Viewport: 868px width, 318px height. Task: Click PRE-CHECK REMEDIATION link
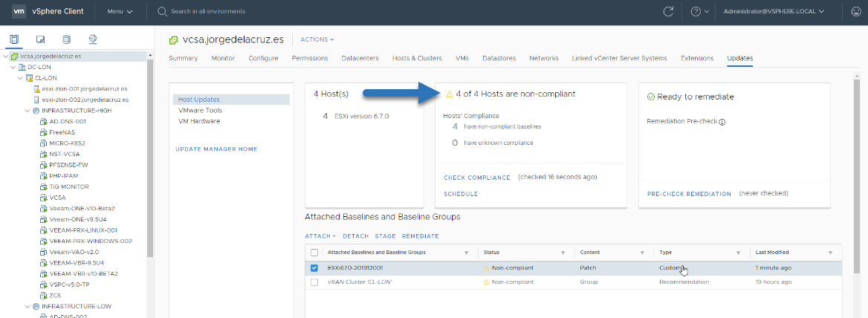pos(689,194)
